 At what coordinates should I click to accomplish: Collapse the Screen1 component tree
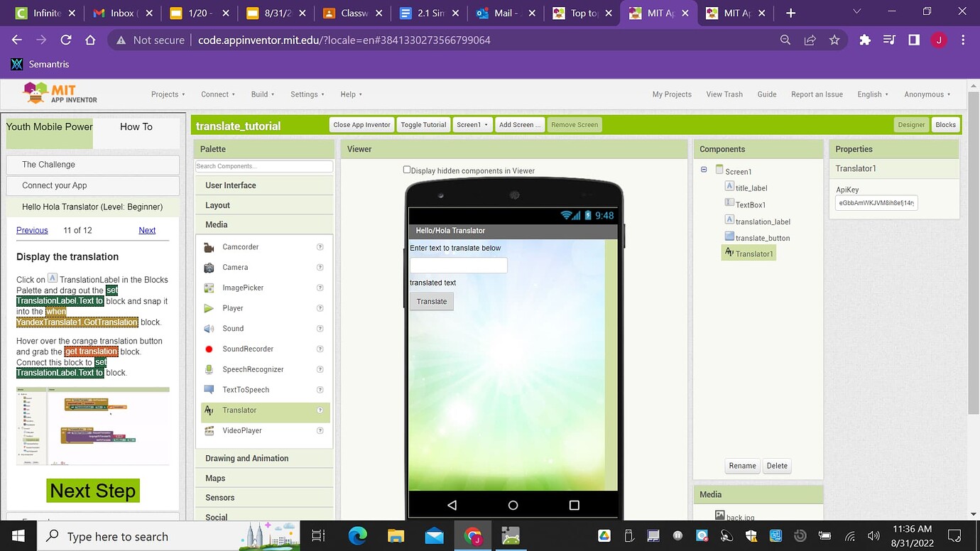(x=704, y=170)
